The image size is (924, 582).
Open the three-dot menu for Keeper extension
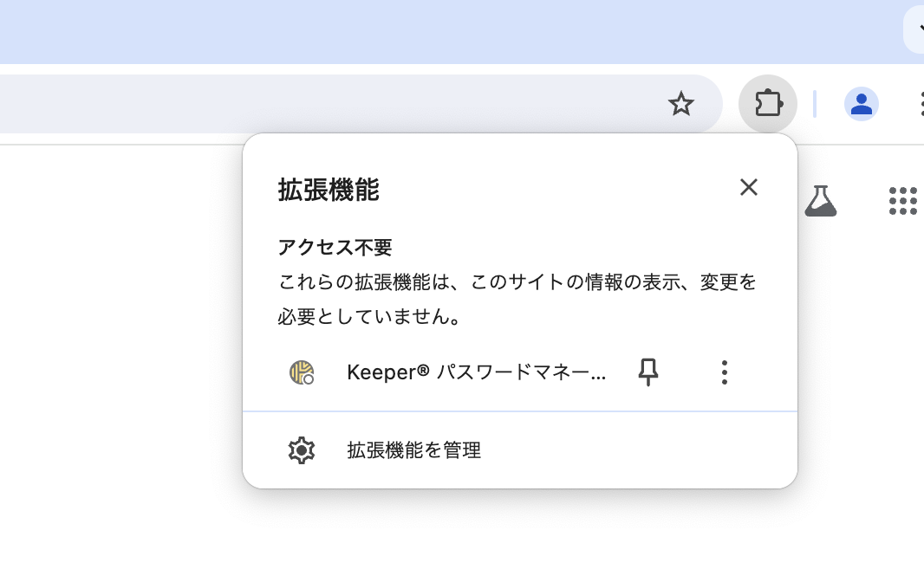(x=725, y=372)
